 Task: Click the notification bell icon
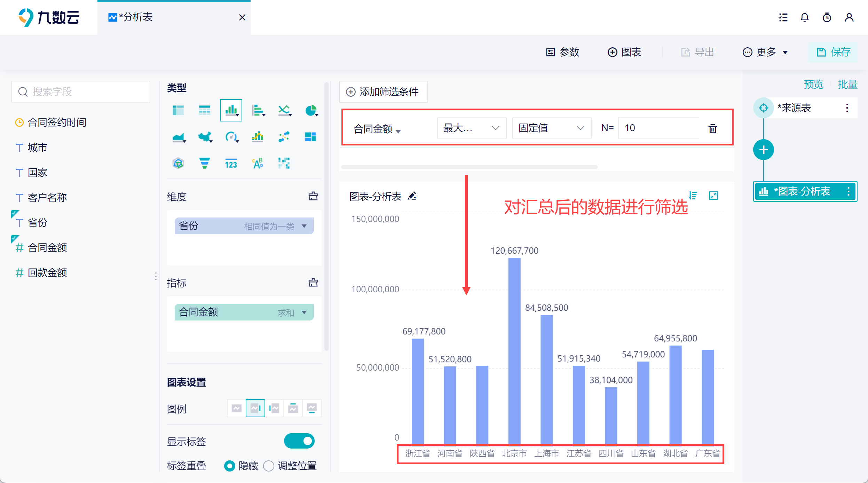[804, 17]
